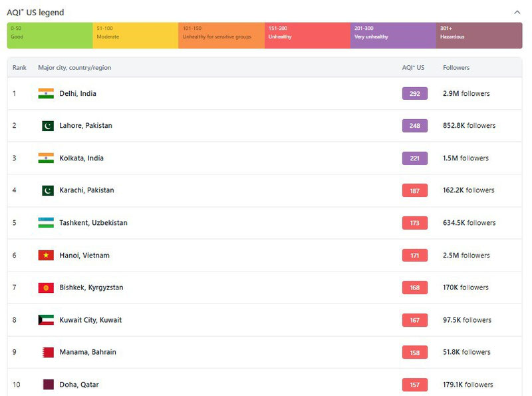532x396 pixels.
Task: Click the Uzbekistan flag icon
Action: [x=46, y=223]
